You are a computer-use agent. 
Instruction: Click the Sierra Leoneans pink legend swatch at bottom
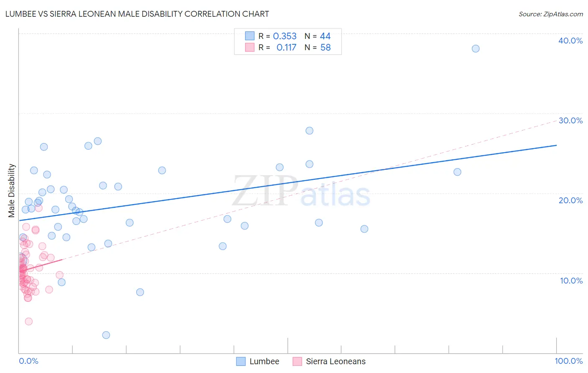[297, 361]
